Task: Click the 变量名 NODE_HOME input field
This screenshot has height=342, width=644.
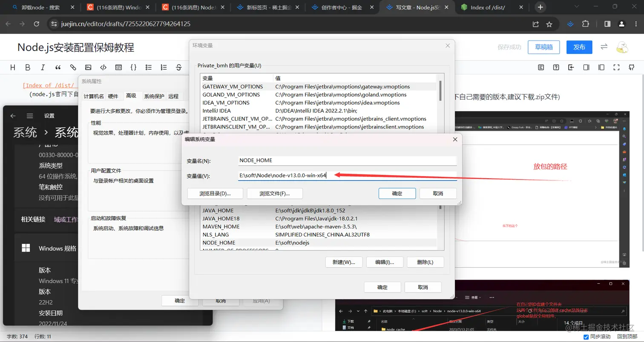Action: 348,160
